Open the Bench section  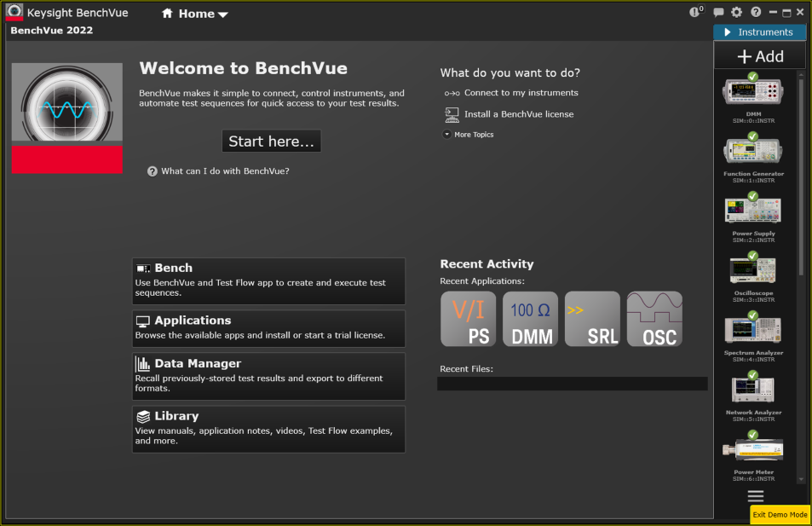[x=268, y=281]
